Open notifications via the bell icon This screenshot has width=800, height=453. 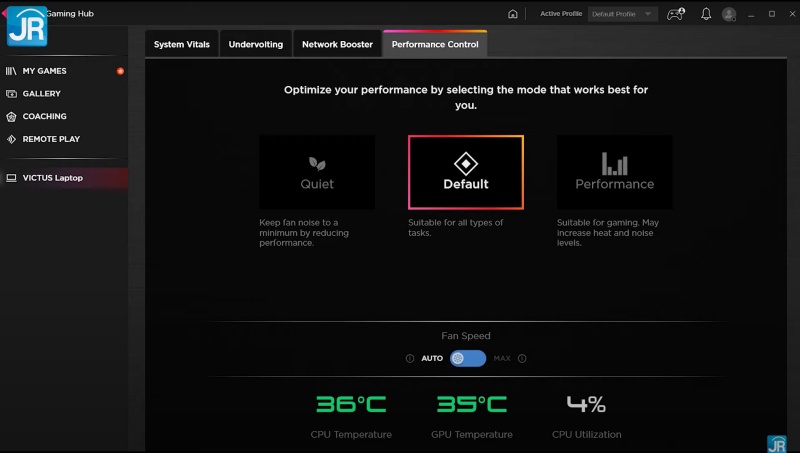[706, 14]
